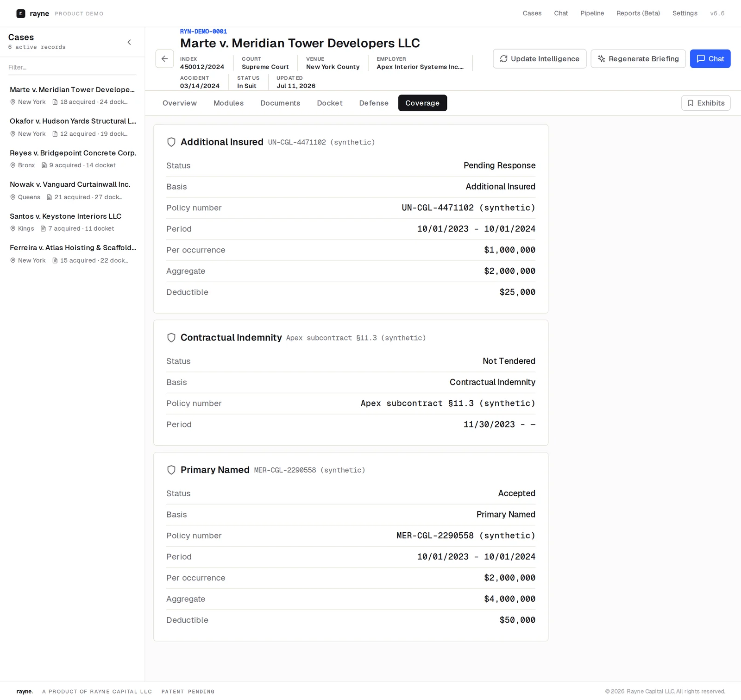Open the blue Chat button
Viewport: 741px width, 700px height.
[x=710, y=59]
